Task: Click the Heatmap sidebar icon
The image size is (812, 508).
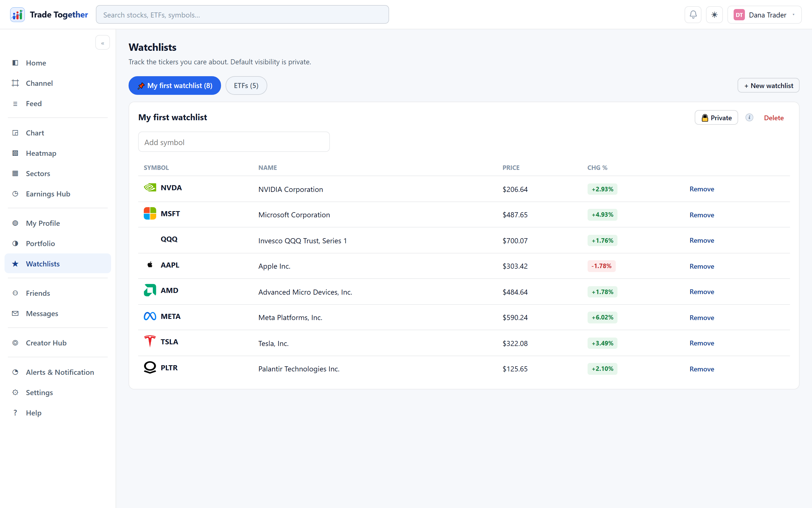Action: tap(16, 153)
